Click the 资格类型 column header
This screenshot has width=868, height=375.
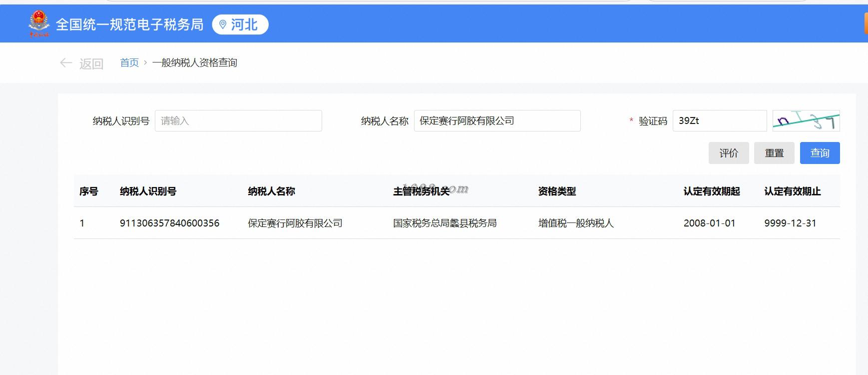tap(557, 191)
